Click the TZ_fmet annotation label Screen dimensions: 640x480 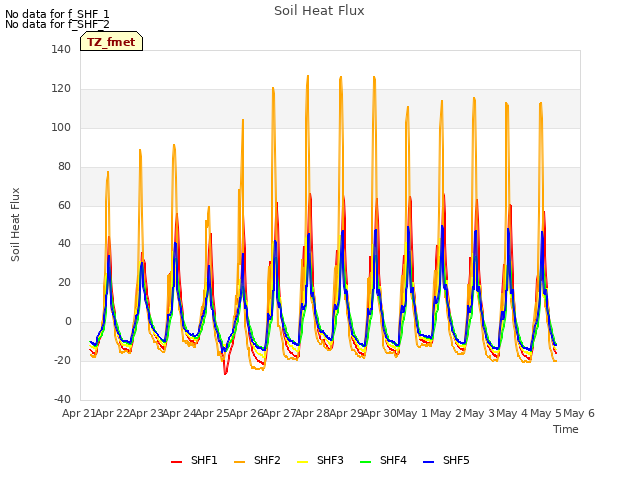click(111, 42)
